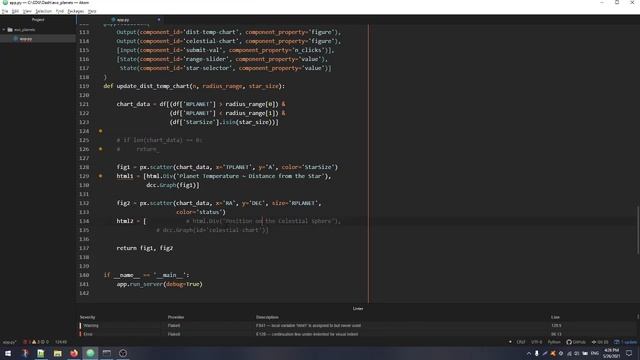The height and width of the screenshot is (360, 640).
Task: Click the linter marker on line 129
Action: coord(100,176)
